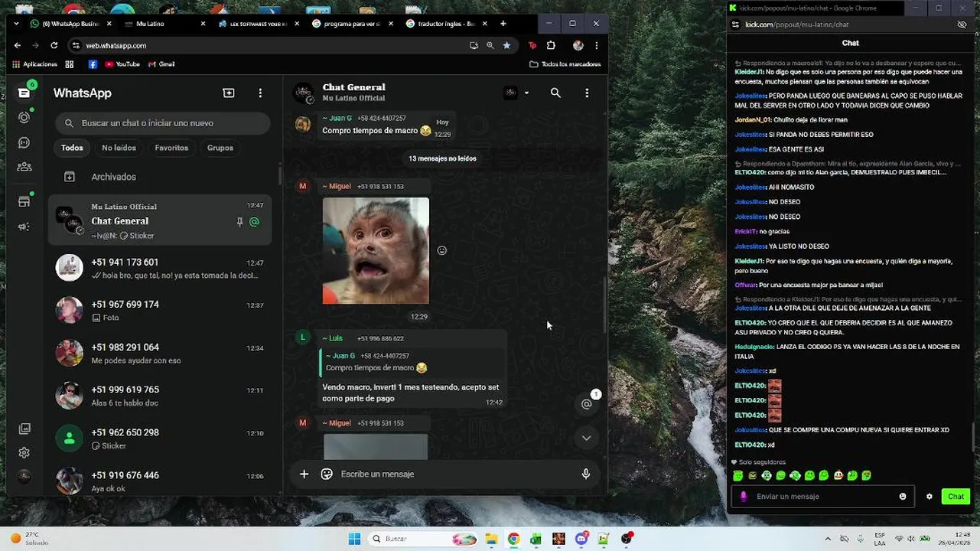Open attach menu next to message box
This screenshot has width=980, height=551.
tap(304, 474)
